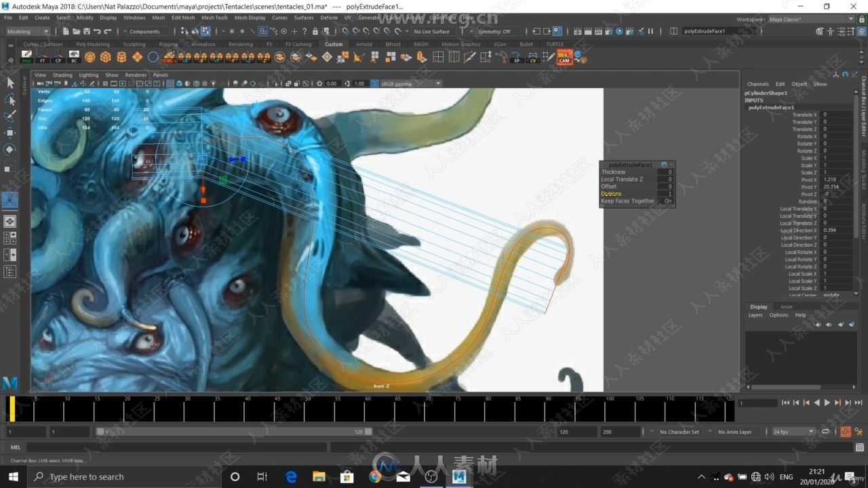The image size is (868, 488).
Task: Open the Components selection mask dropdown
Action: (x=144, y=31)
